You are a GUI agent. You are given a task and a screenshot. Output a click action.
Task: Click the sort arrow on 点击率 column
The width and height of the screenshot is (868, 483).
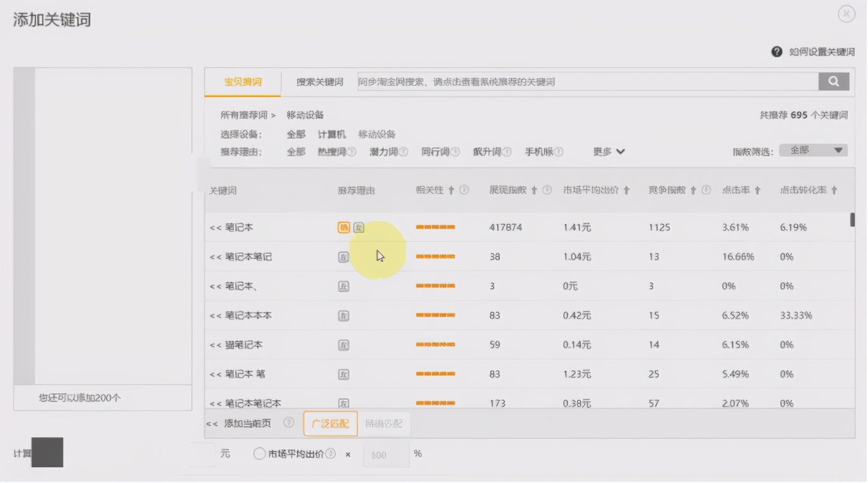pyautogui.click(x=756, y=189)
